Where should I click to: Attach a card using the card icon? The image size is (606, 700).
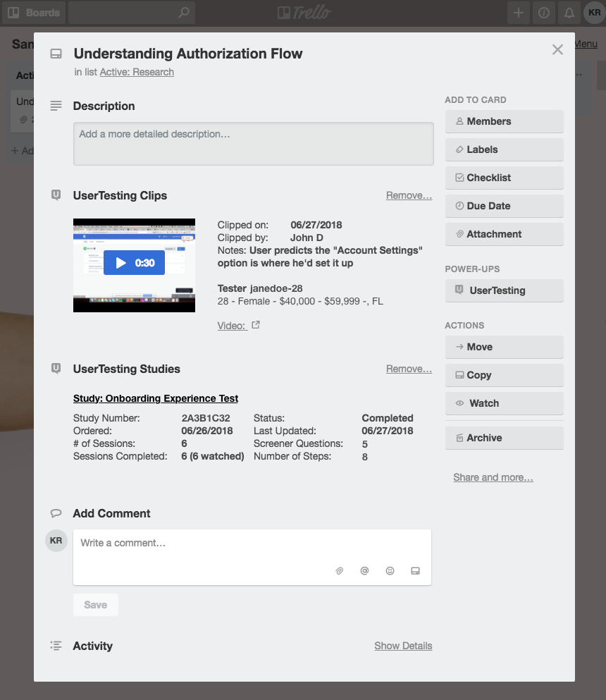tap(415, 570)
